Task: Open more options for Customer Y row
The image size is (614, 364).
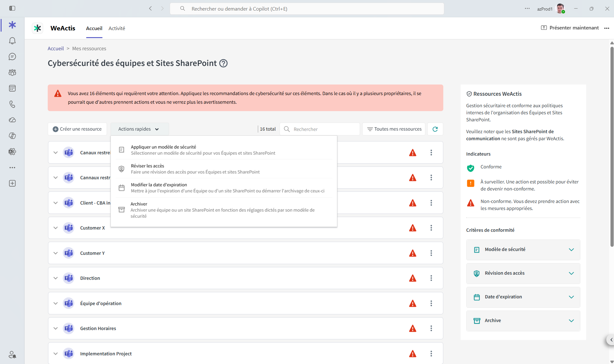Action: [x=431, y=253]
